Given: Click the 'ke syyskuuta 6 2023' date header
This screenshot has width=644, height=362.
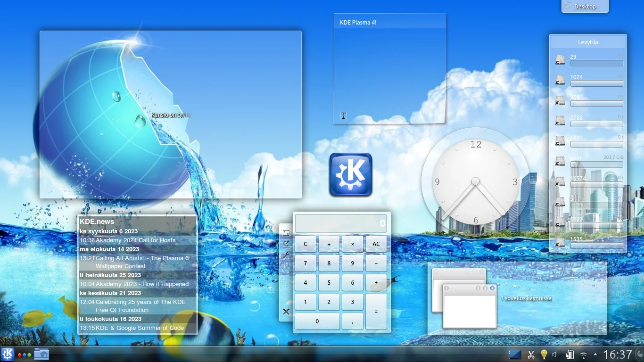Looking at the screenshot, I should (109, 231).
